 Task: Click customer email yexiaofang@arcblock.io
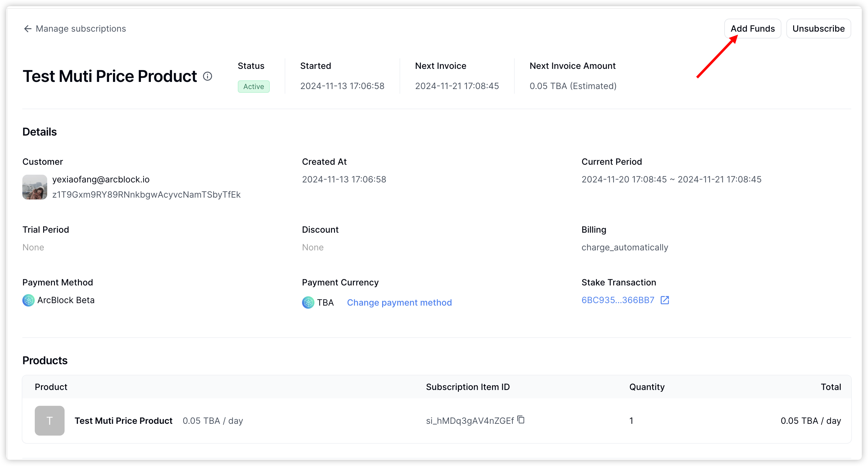[x=101, y=179]
